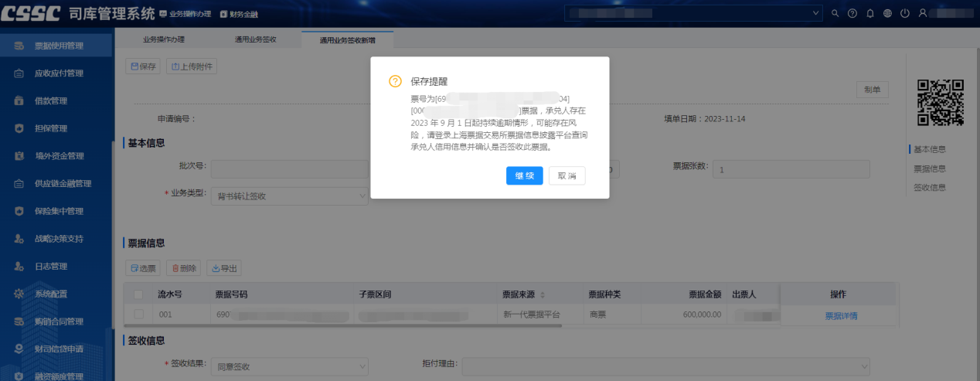Select all rows using header checkbox
The image size is (980, 381).
[138, 294]
